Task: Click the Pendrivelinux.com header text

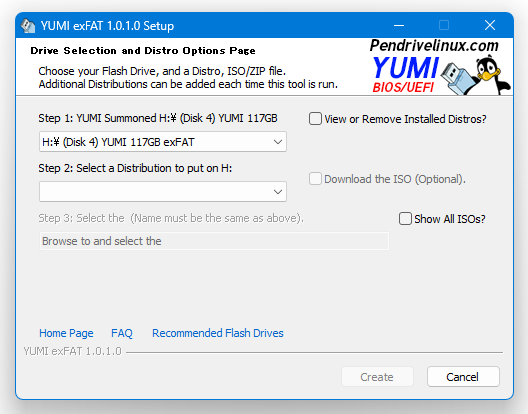Action: tap(434, 45)
